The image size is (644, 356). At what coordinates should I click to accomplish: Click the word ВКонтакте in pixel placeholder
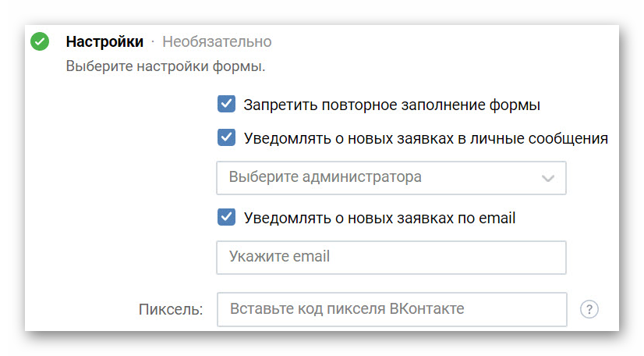tap(426, 309)
